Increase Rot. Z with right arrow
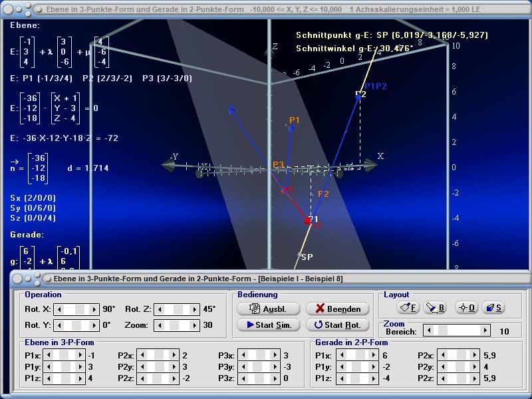 [194, 309]
